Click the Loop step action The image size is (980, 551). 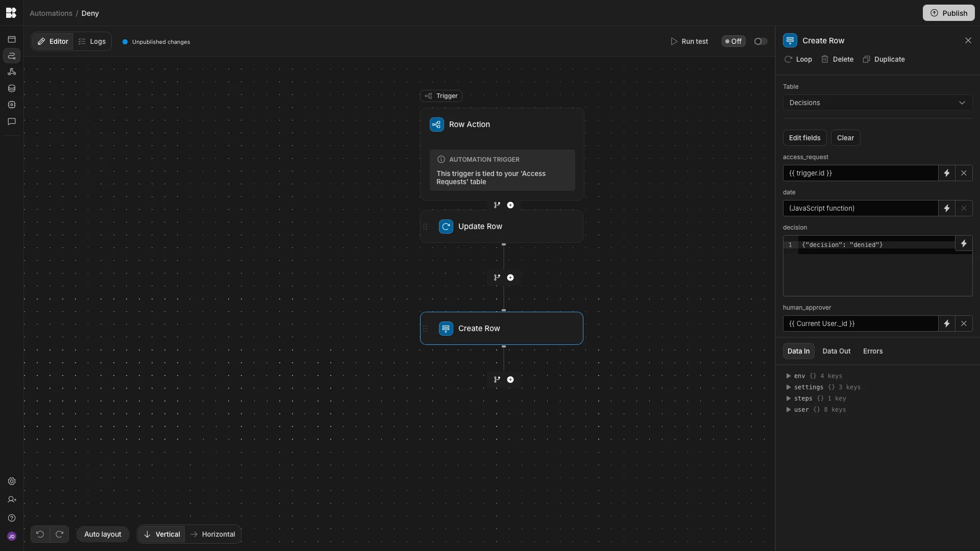tap(798, 59)
